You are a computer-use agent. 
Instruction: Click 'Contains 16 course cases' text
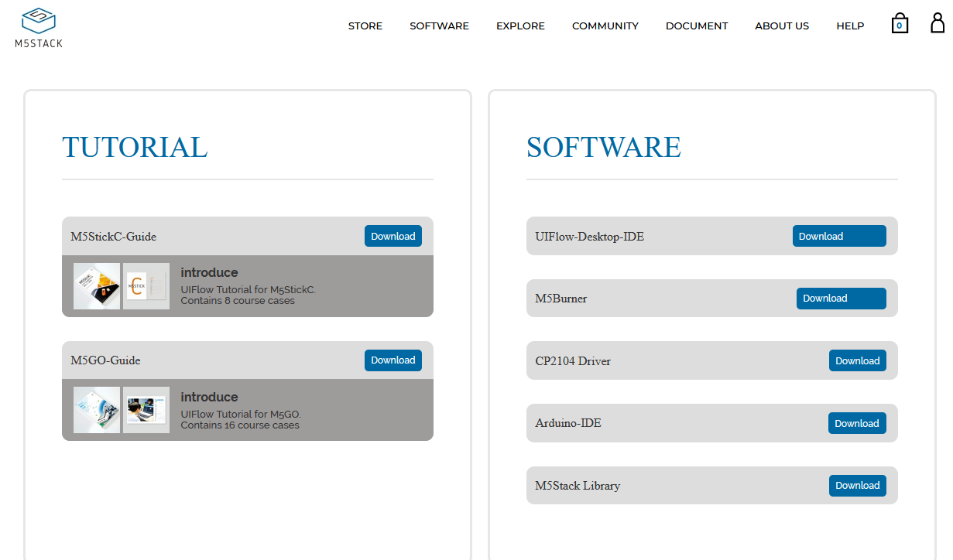pyautogui.click(x=240, y=425)
